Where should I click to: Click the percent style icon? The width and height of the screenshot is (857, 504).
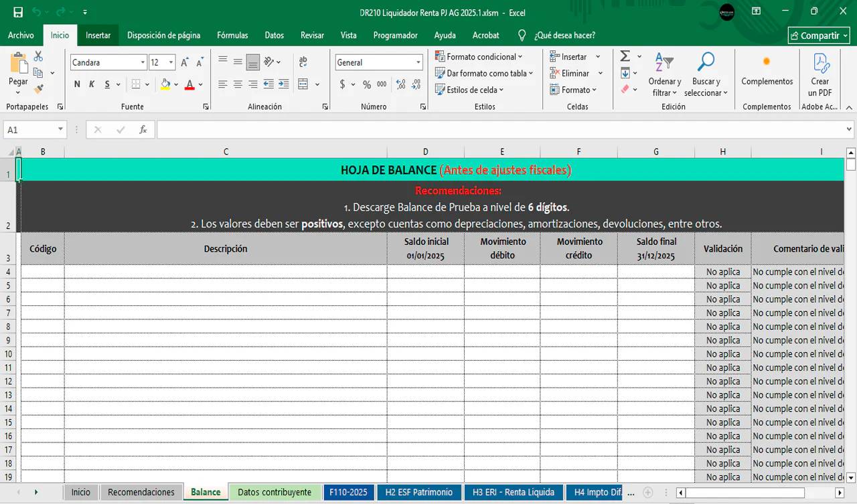point(366,84)
